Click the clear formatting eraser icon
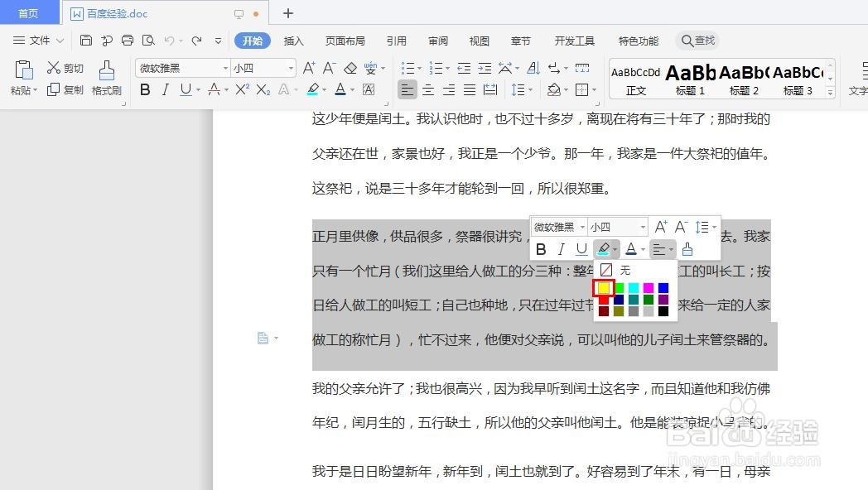The height and width of the screenshot is (490, 868). tap(349, 67)
